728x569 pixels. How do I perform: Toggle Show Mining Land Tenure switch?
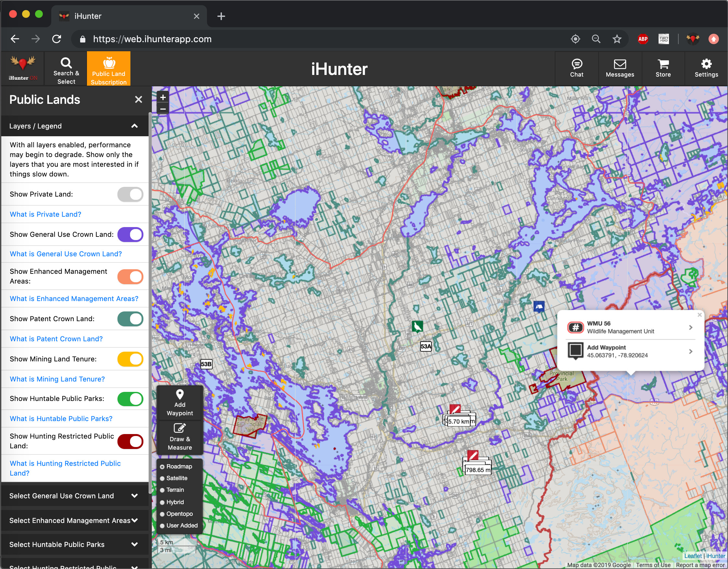pyautogui.click(x=130, y=359)
